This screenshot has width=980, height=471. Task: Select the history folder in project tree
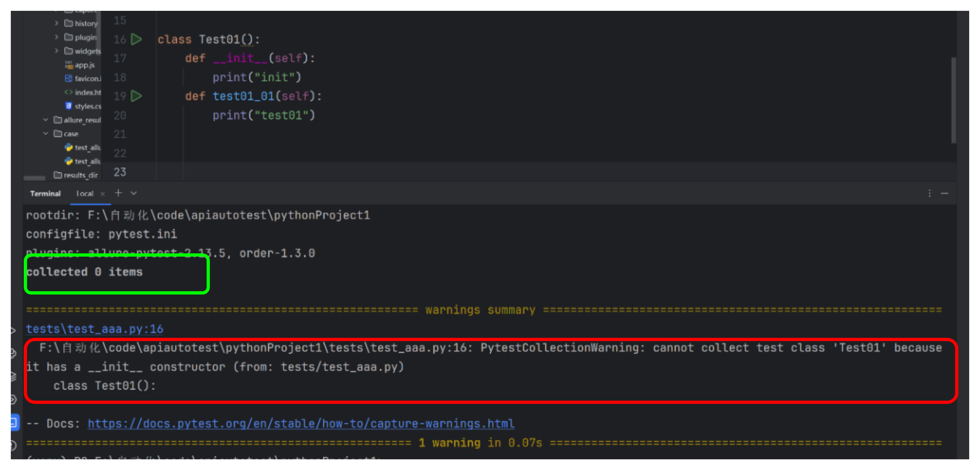(x=86, y=24)
